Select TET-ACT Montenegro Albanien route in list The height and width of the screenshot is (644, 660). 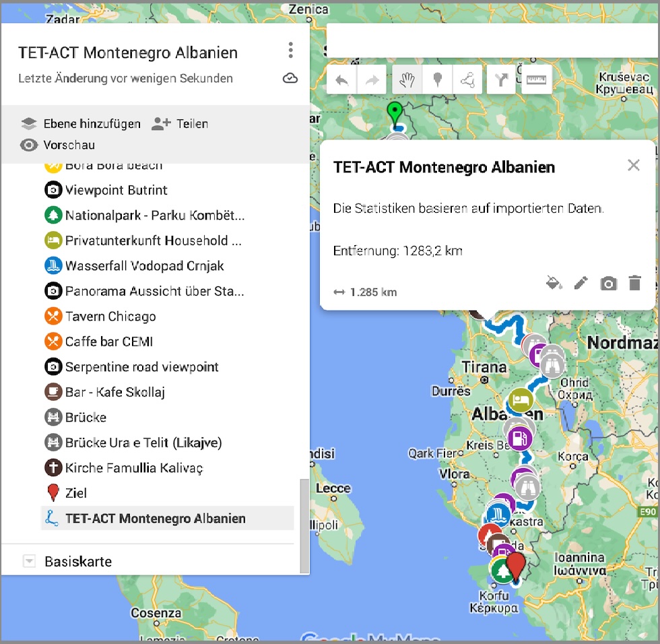pos(168,518)
